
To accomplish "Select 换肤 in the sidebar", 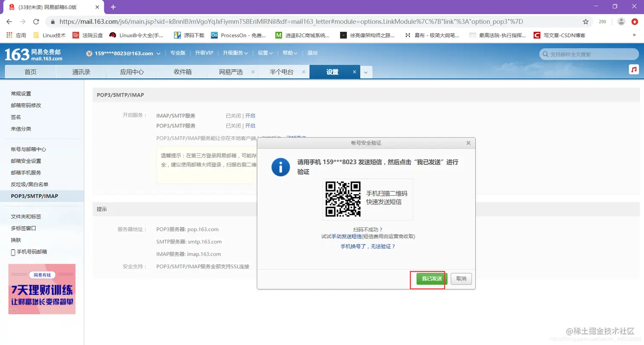I will (x=16, y=240).
